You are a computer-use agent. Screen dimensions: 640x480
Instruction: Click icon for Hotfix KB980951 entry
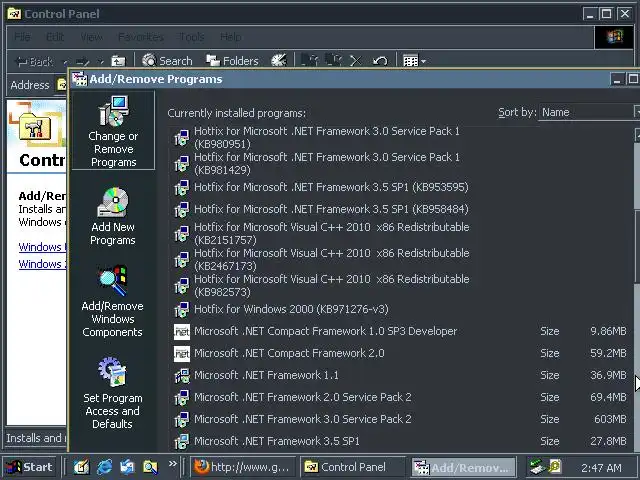pos(182,138)
